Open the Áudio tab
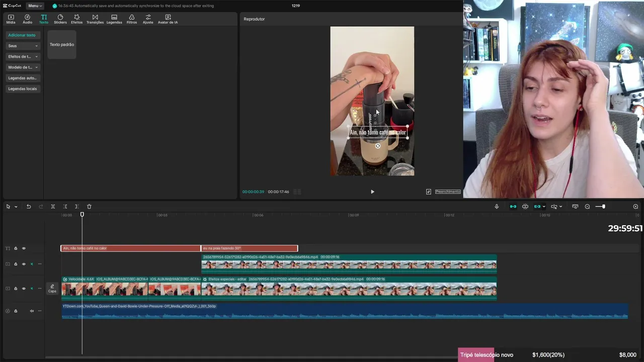Image resolution: width=644 pixels, height=362 pixels. [27, 19]
